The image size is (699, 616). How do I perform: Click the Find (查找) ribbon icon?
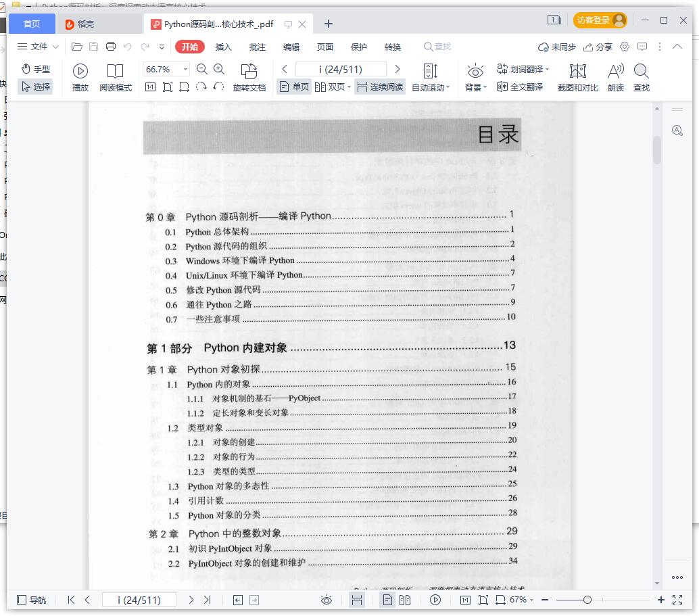[642, 78]
